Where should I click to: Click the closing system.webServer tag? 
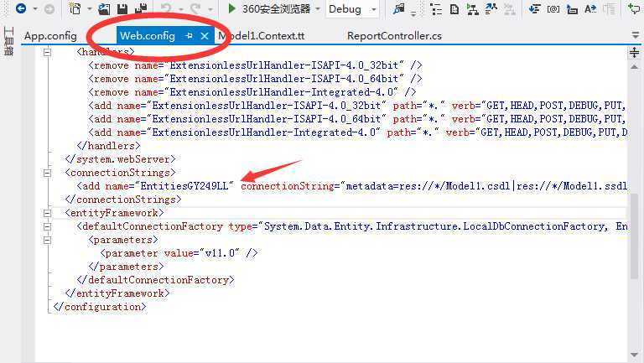[x=121, y=159]
